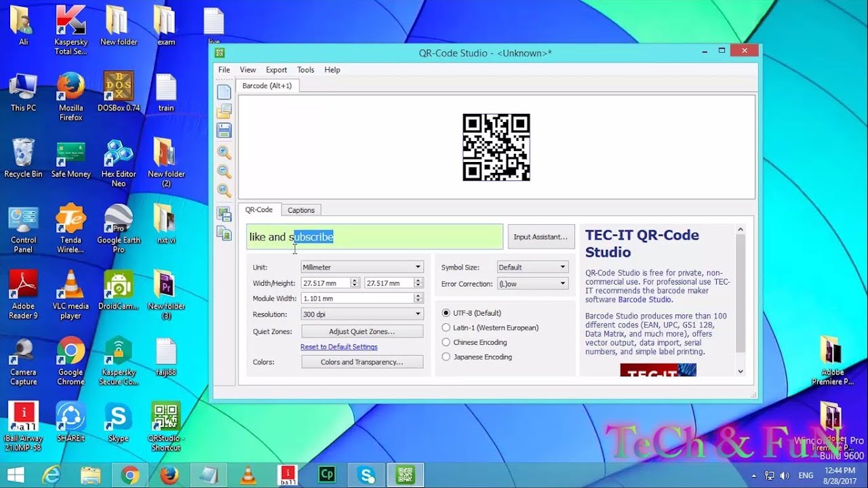Open the Export menu

pyautogui.click(x=276, y=70)
